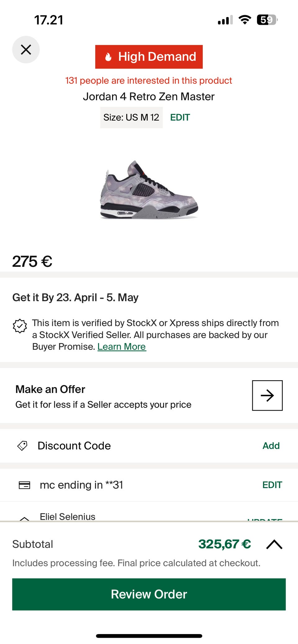Tap the 325,67 € subtotal amount

224,544
